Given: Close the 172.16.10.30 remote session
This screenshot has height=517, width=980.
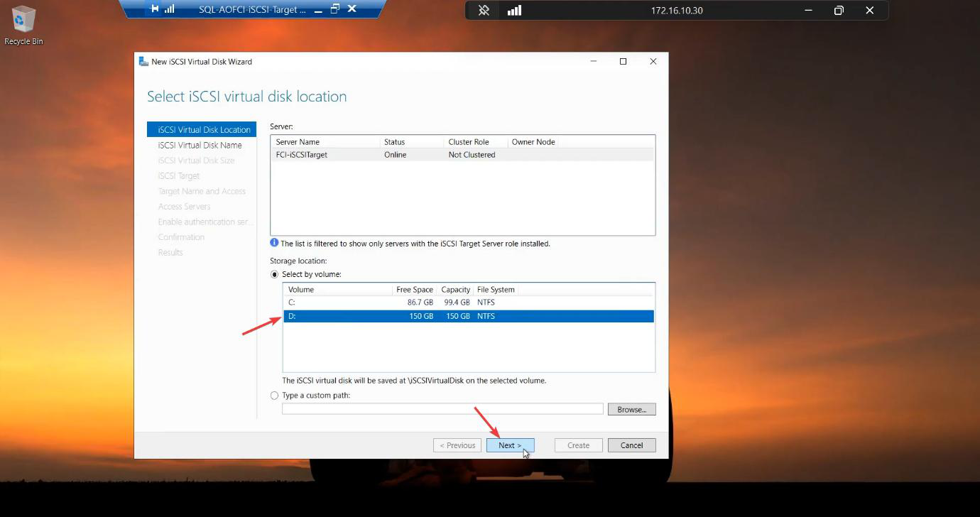Looking at the screenshot, I should [x=869, y=11].
